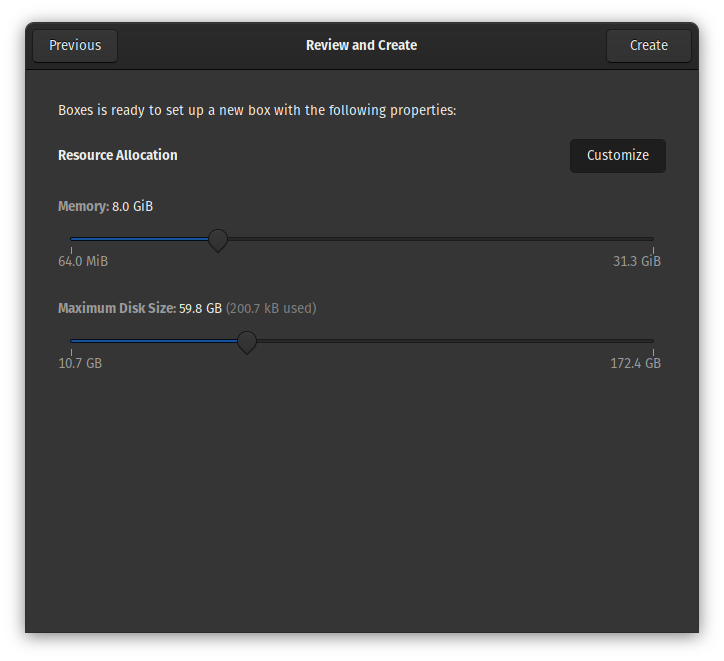724x661 pixels.
Task: Open the Customize resource options
Action: (x=617, y=155)
